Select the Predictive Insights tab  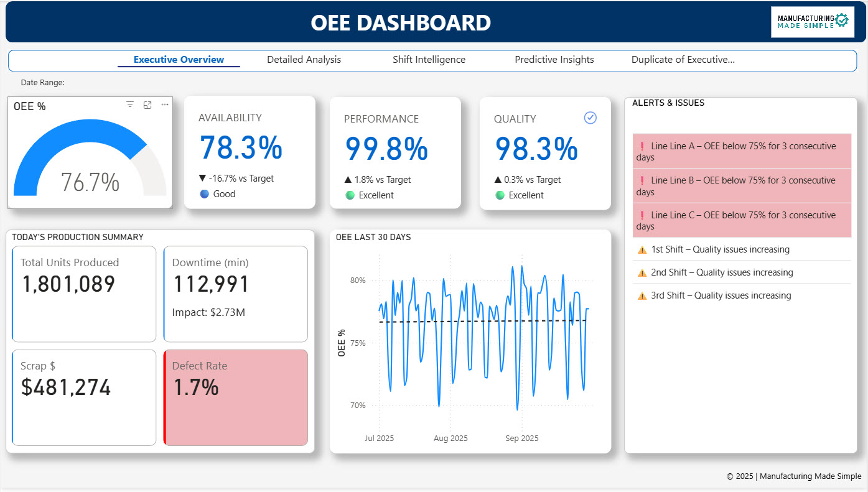[554, 59]
